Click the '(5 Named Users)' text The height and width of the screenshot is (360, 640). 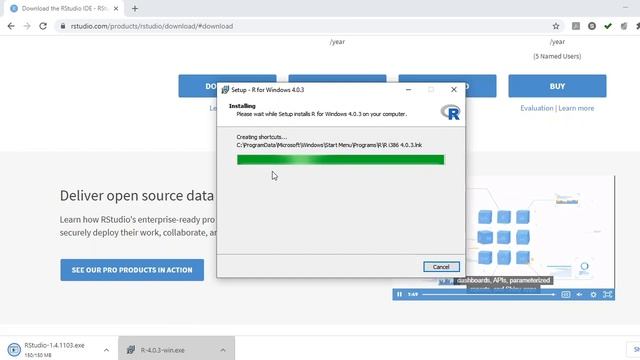point(557,56)
